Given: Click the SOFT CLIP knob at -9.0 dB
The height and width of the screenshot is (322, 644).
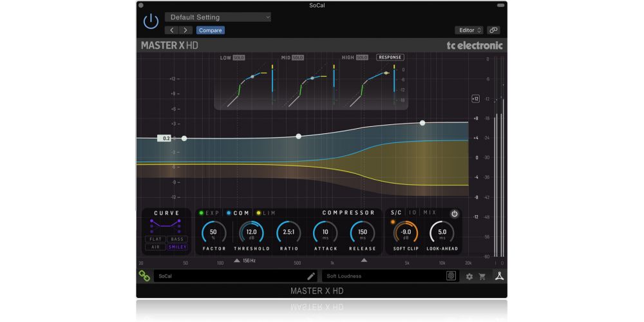Looking at the screenshot, I should tap(406, 233).
